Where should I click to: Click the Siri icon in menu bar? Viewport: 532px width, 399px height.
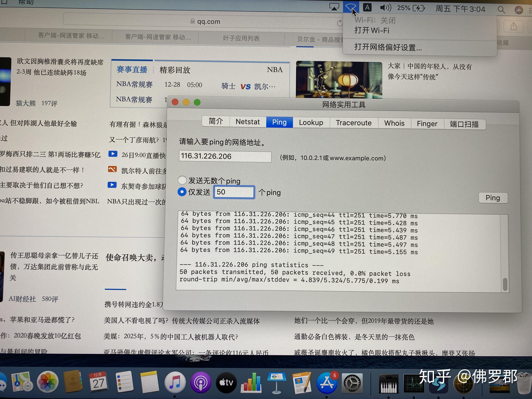(x=519, y=10)
